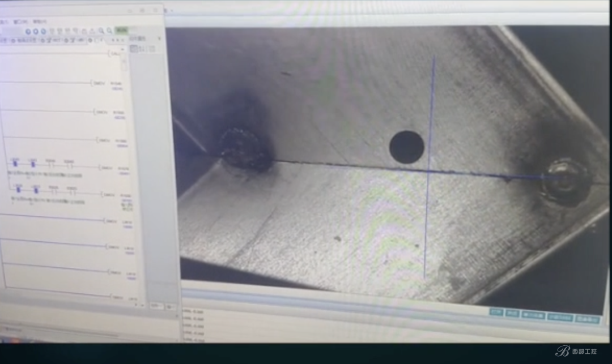The width and height of the screenshot is (612, 364).
Task: Click the zoom-out magnifier toolbar icon
Action: 110,31
